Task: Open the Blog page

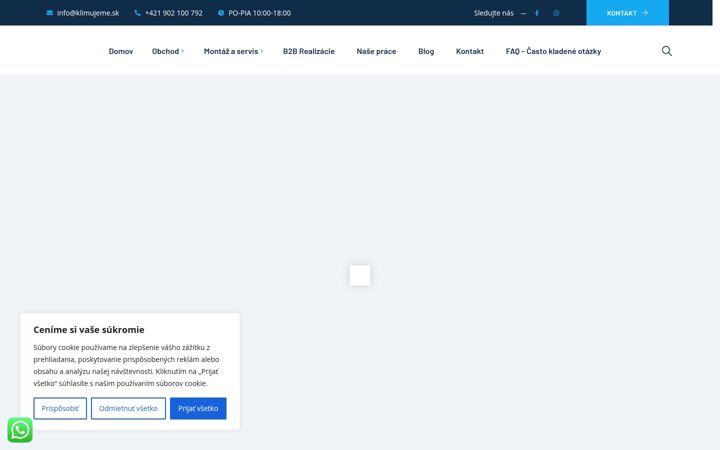Action: [x=426, y=51]
